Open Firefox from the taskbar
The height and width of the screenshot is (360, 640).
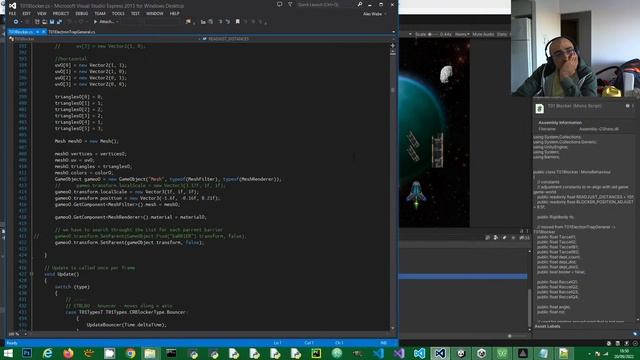68,353
